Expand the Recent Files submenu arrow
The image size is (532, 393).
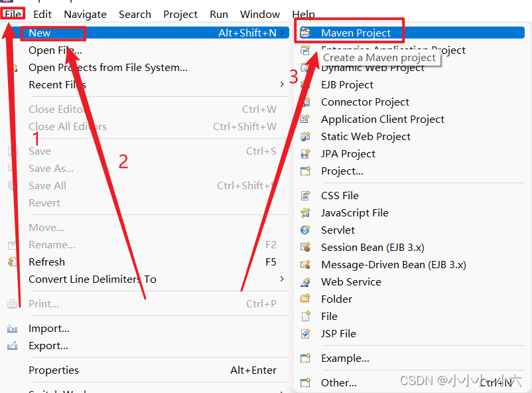[282, 84]
